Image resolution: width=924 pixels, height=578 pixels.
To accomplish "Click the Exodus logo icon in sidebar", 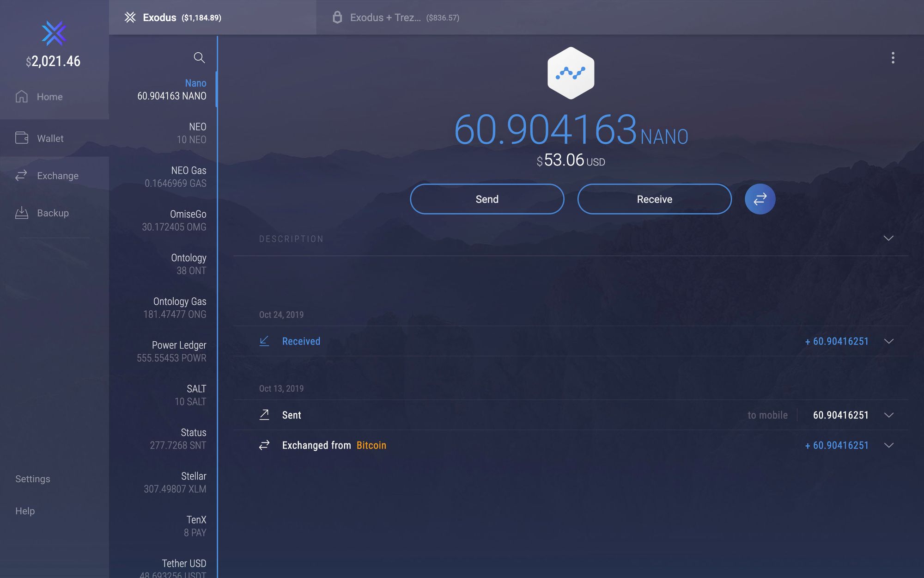I will [x=54, y=33].
